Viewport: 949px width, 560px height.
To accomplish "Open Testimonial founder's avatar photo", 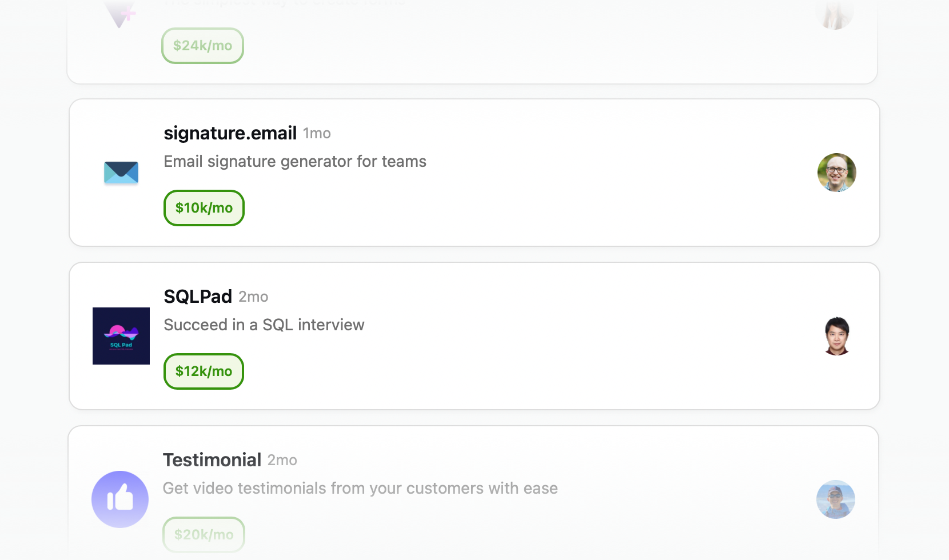I will 836,499.
